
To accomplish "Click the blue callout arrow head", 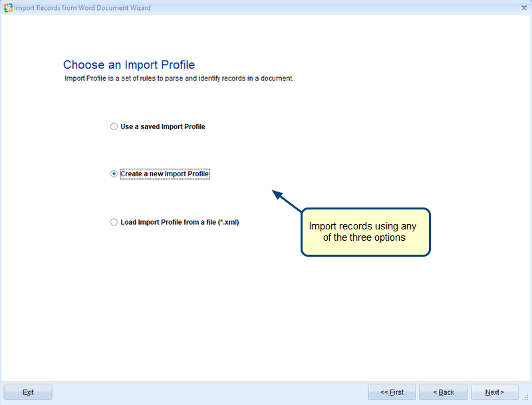I will (277, 194).
